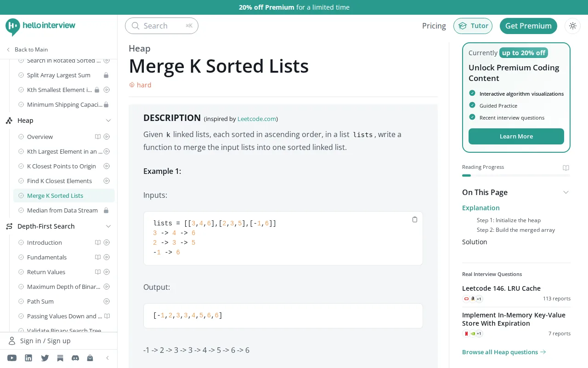Image resolution: width=588 pixels, height=368 pixels.
Task: Collapse the Heap section
Action: coord(108,121)
